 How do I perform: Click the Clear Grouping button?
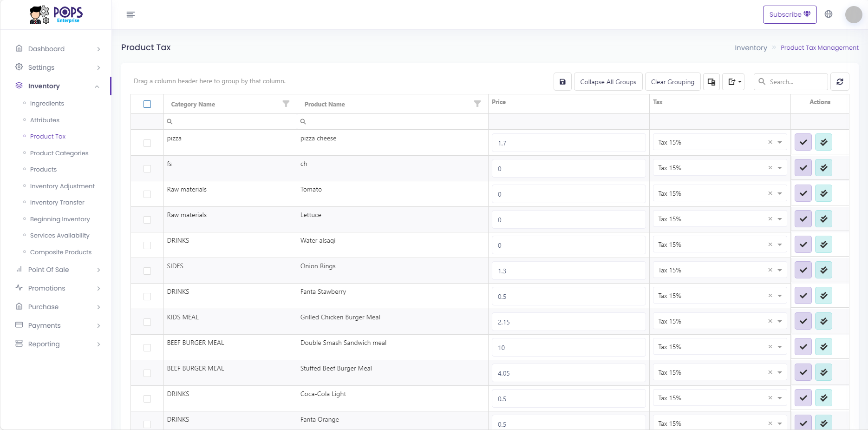(672, 82)
